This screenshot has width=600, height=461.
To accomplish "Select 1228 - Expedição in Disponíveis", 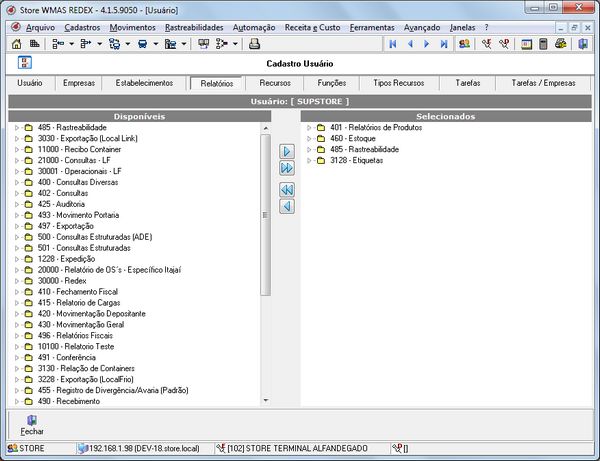I will [x=66, y=259].
